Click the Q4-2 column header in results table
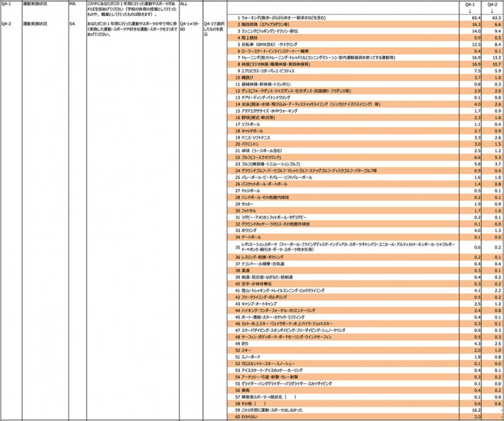 pos(492,4)
